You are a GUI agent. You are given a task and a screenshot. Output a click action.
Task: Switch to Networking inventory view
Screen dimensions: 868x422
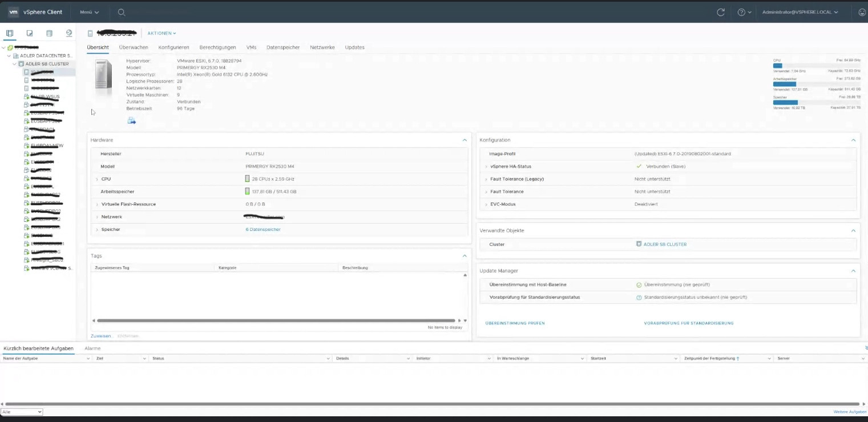[69, 33]
